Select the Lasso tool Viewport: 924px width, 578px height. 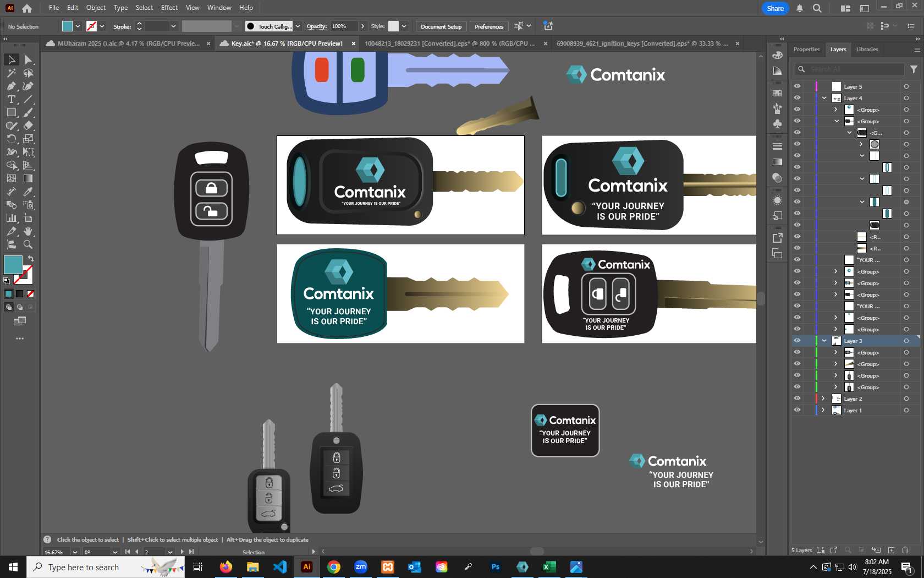[x=28, y=73]
